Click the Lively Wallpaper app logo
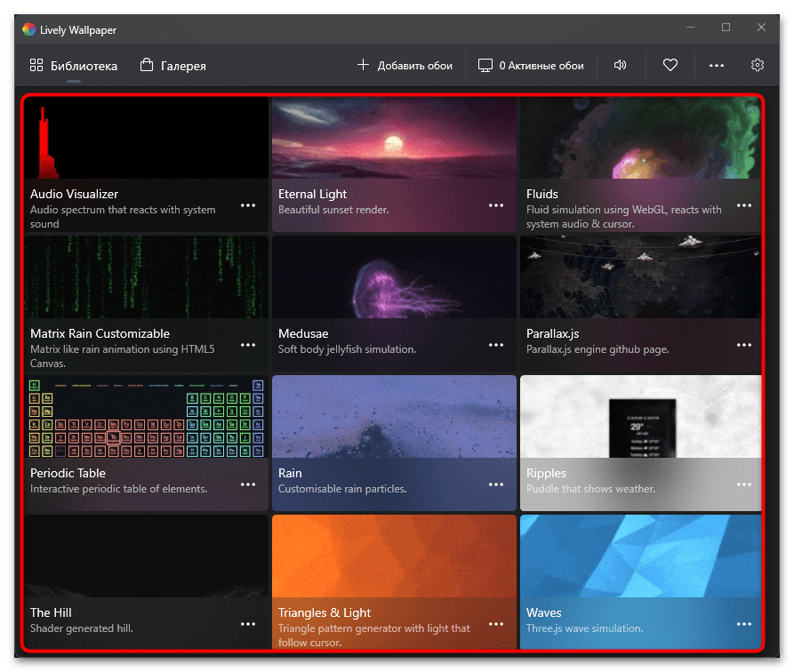 (28, 29)
